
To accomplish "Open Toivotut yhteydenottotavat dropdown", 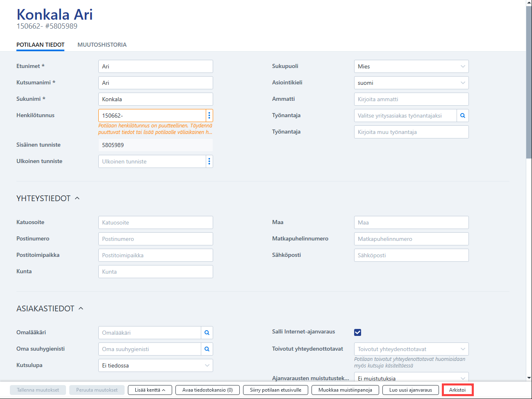I will pyautogui.click(x=412, y=349).
